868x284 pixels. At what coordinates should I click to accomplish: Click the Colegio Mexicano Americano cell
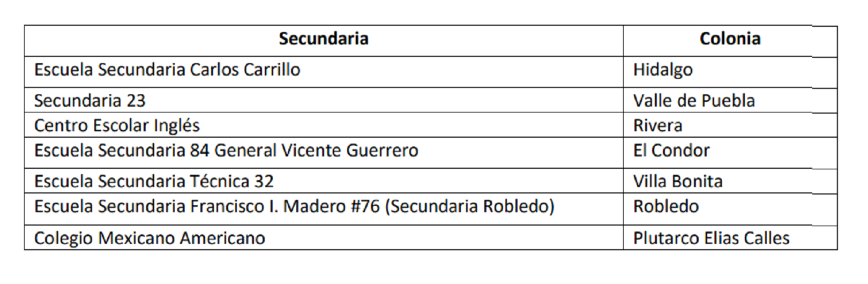click(x=149, y=238)
